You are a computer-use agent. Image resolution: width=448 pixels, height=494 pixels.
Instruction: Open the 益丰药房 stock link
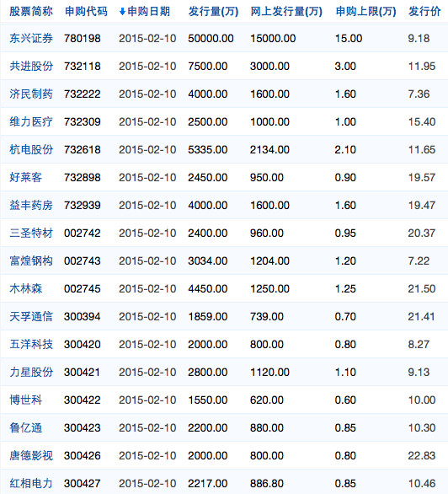pos(31,205)
